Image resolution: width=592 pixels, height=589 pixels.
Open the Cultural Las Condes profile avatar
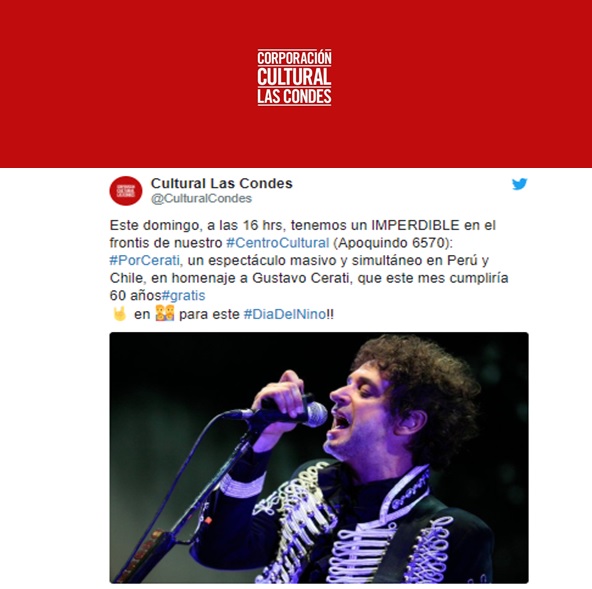[x=126, y=191]
